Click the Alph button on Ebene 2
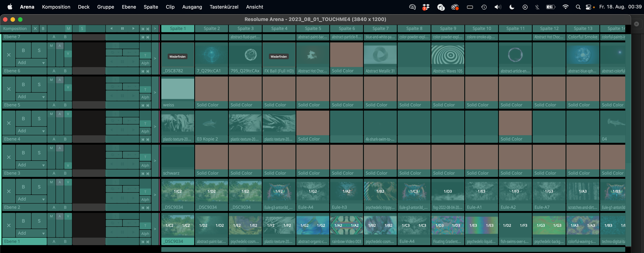The width and height of the screenshot is (644, 253). 145,199
